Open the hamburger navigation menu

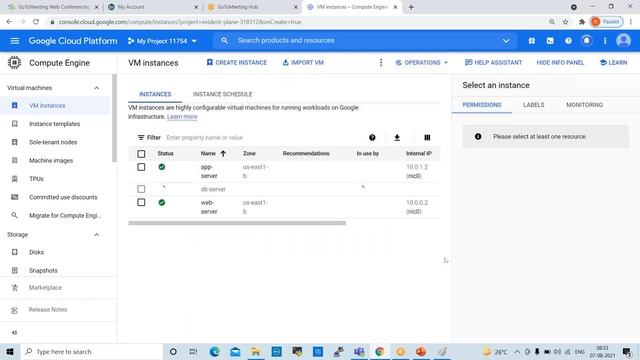(15, 41)
